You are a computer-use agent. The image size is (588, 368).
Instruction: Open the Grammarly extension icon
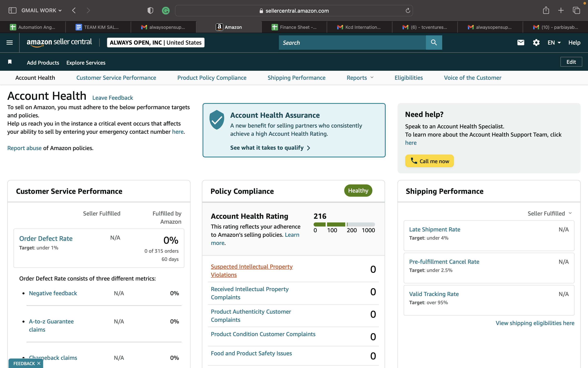coord(166,10)
